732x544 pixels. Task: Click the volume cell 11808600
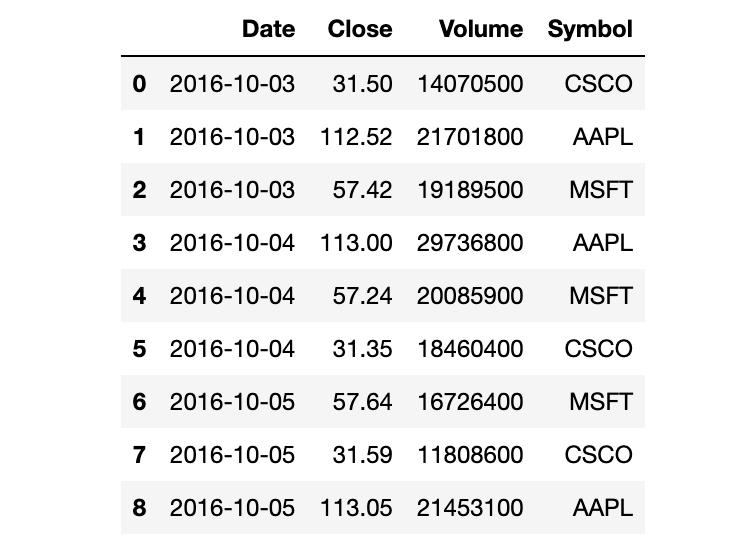click(470, 455)
